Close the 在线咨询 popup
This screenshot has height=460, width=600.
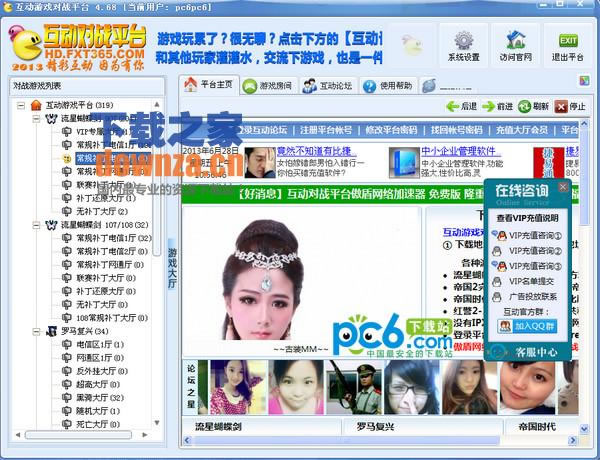tap(563, 187)
